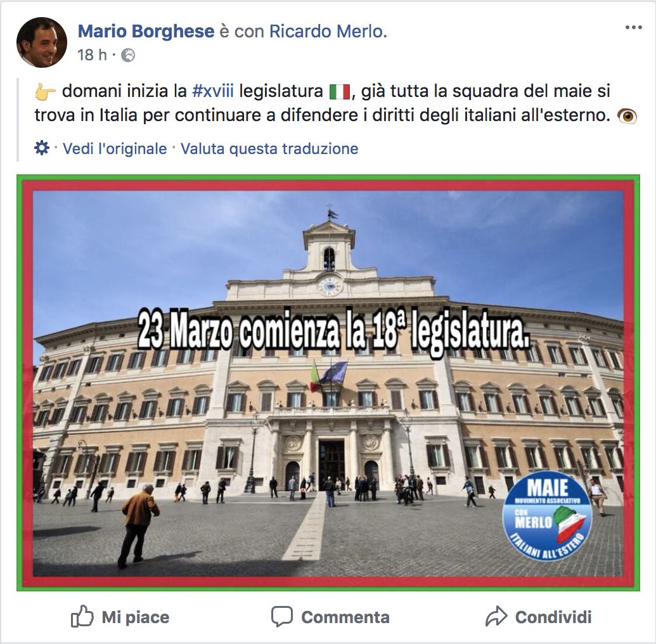This screenshot has height=644, width=656.
Task: Click the Condividi share arrow icon
Action: 496,616
